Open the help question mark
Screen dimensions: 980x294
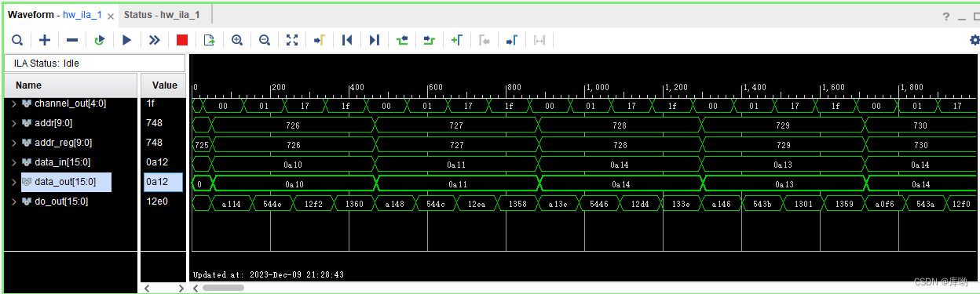[946, 16]
